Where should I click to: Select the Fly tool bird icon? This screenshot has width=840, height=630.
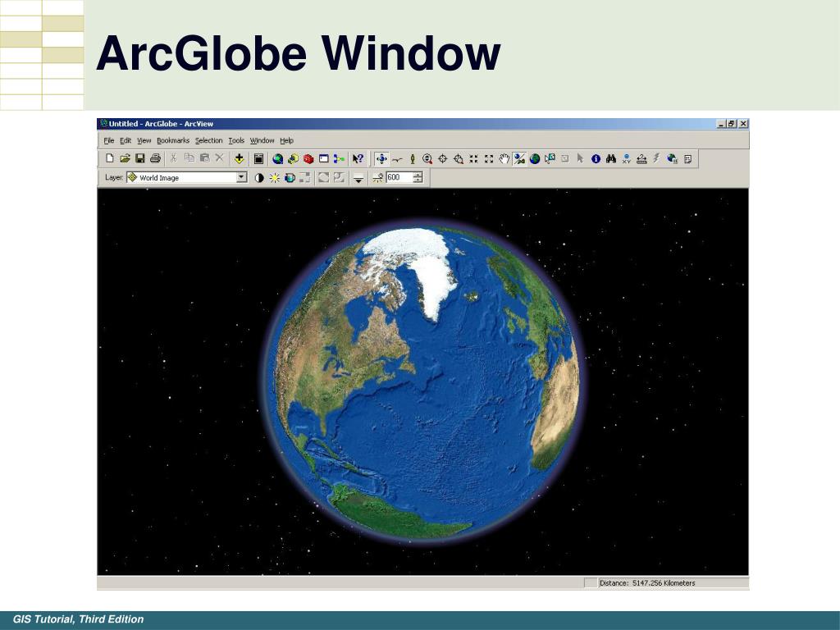click(397, 159)
